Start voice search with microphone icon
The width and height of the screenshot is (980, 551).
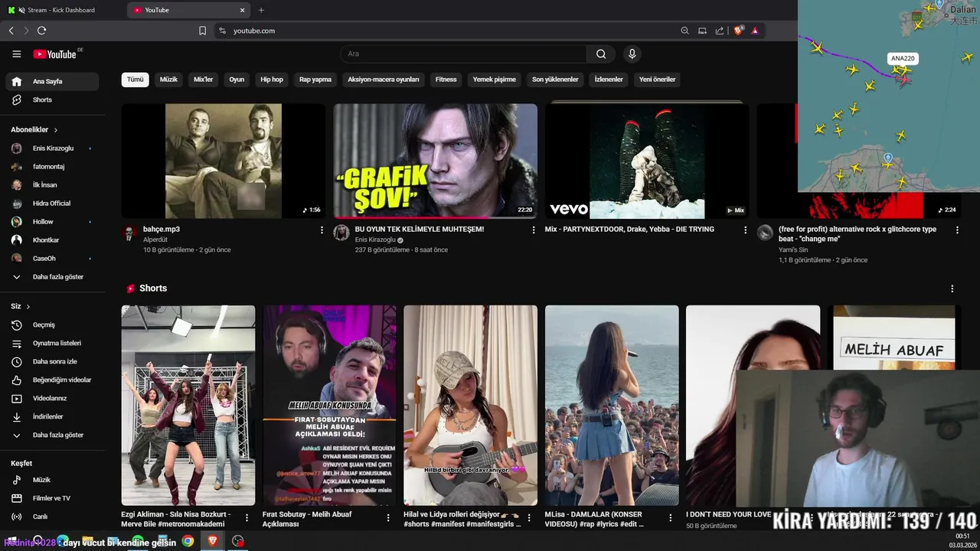[632, 54]
